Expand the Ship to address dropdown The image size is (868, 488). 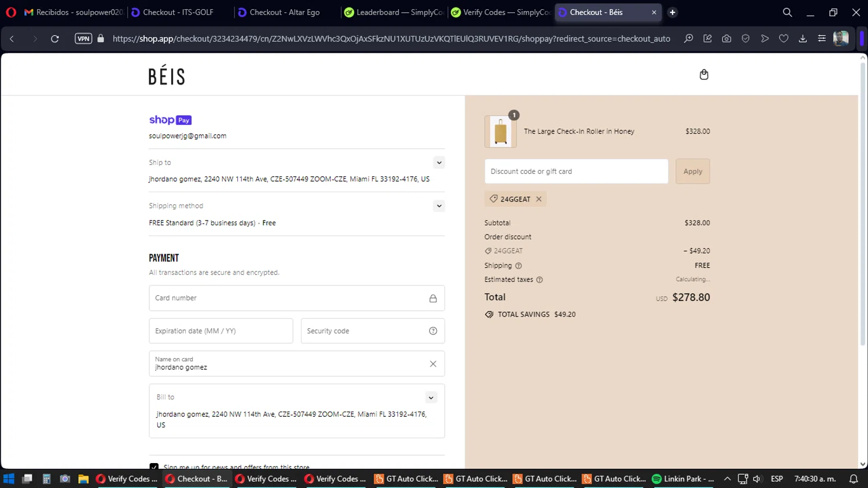[x=439, y=163]
